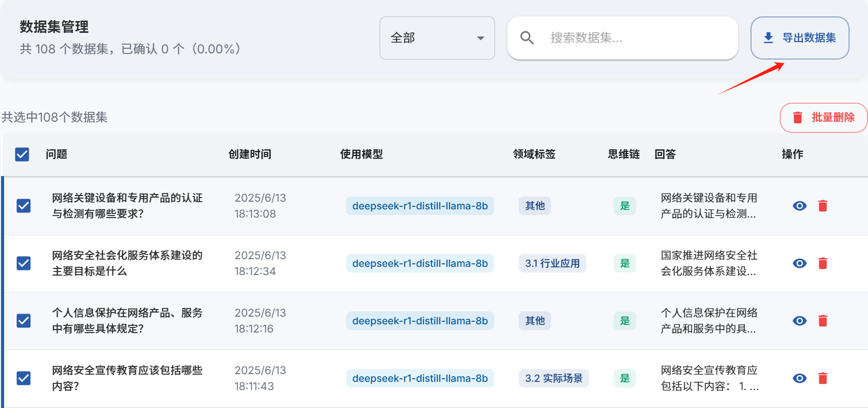View details of 个人信息保护 row (eye icon)
The height and width of the screenshot is (408, 868).
800,321
